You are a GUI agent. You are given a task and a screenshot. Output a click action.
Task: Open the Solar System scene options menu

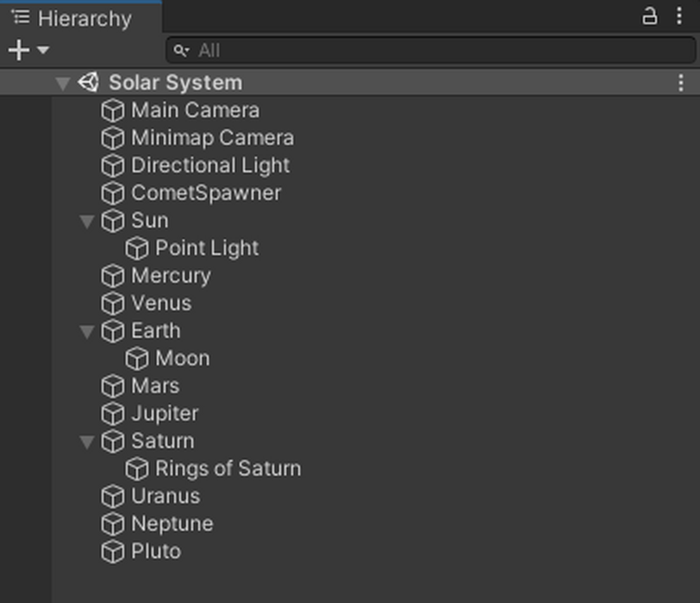tap(681, 83)
